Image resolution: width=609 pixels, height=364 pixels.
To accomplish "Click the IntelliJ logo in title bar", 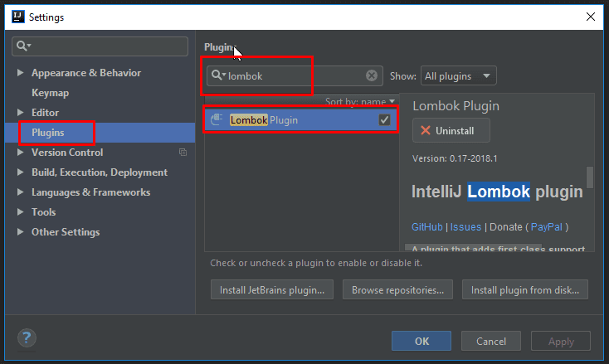I will pyautogui.click(x=18, y=17).
